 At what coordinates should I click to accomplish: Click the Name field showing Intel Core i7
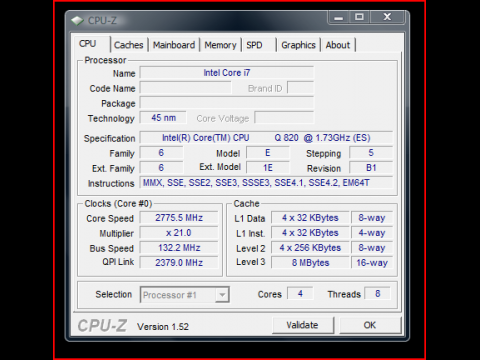coord(227,73)
